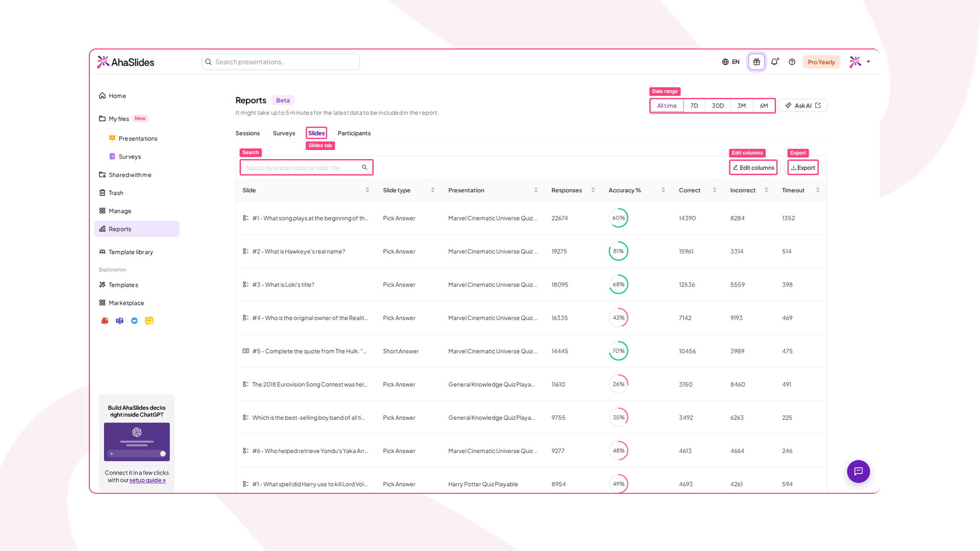Switch to the Surveys tab
The width and height of the screenshot is (980, 551).
point(284,133)
